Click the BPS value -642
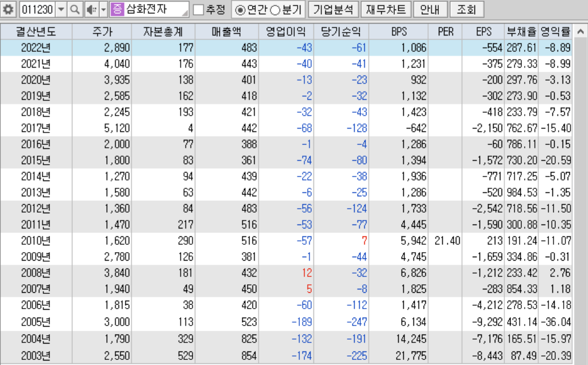 pyautogui.click(x=416, y=128)
